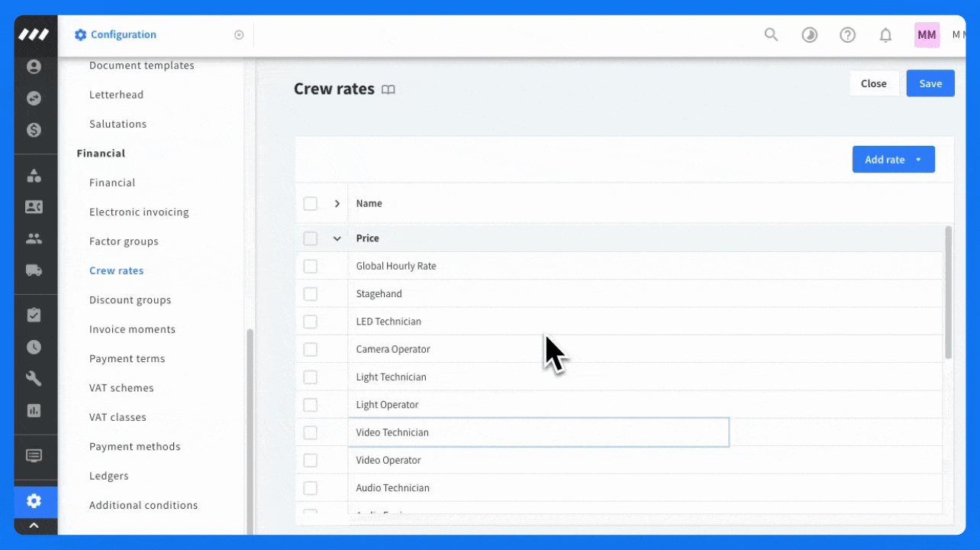Check the Stagehand row checkbox
Screen dimensions: 980x550
point(310,294)
